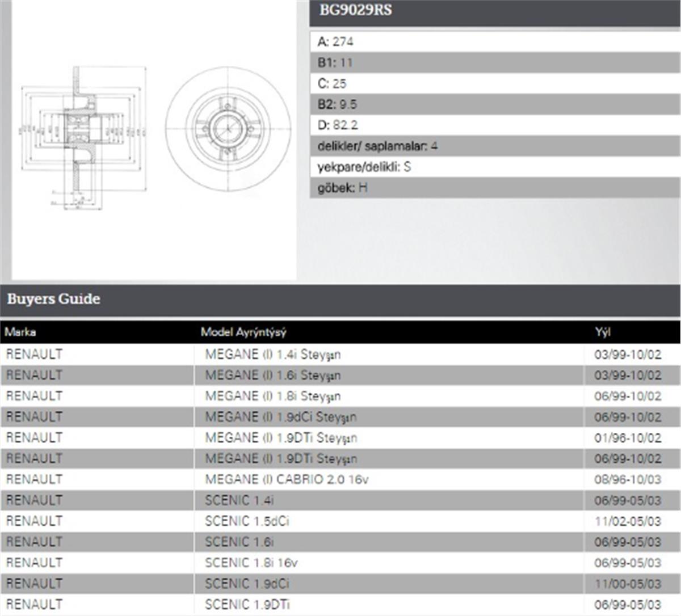681x616 pixels.
Task: Select year 03/99-10/02 for MEGANE 1.6i
Action: pos(628,375)
